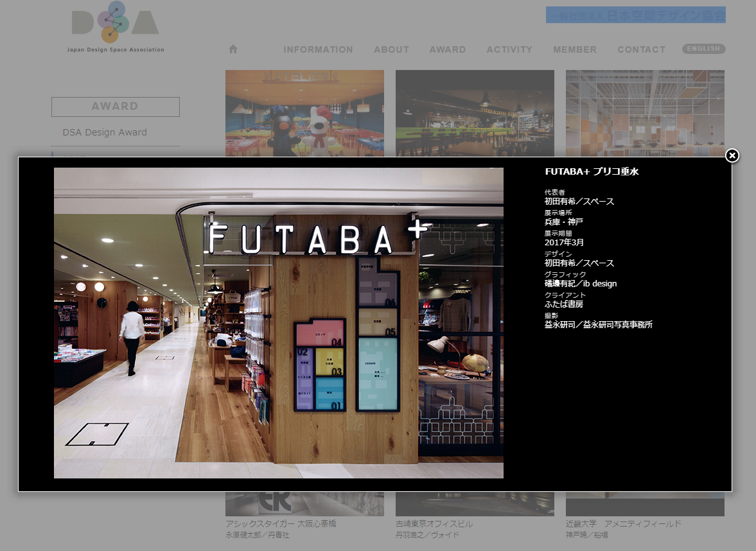Screen dimensions: 756x551
Task: Open 近畿大学 アメニティフィールド entry
Action: tap(624, 523)
